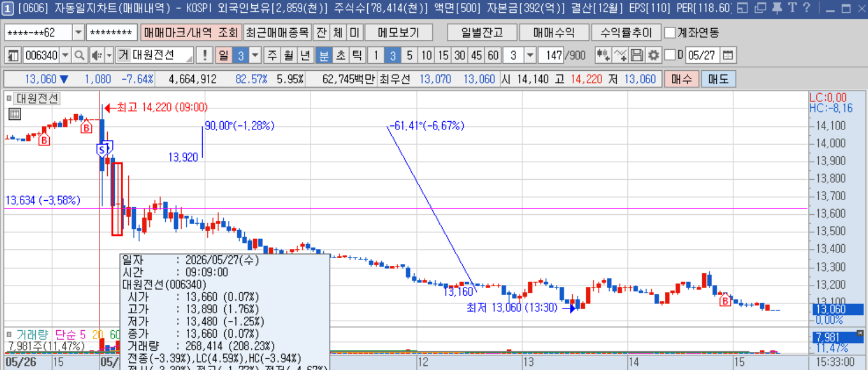Save chart with the floppy disk icon
Screen dimensions: 868x370
pos(637,56)
